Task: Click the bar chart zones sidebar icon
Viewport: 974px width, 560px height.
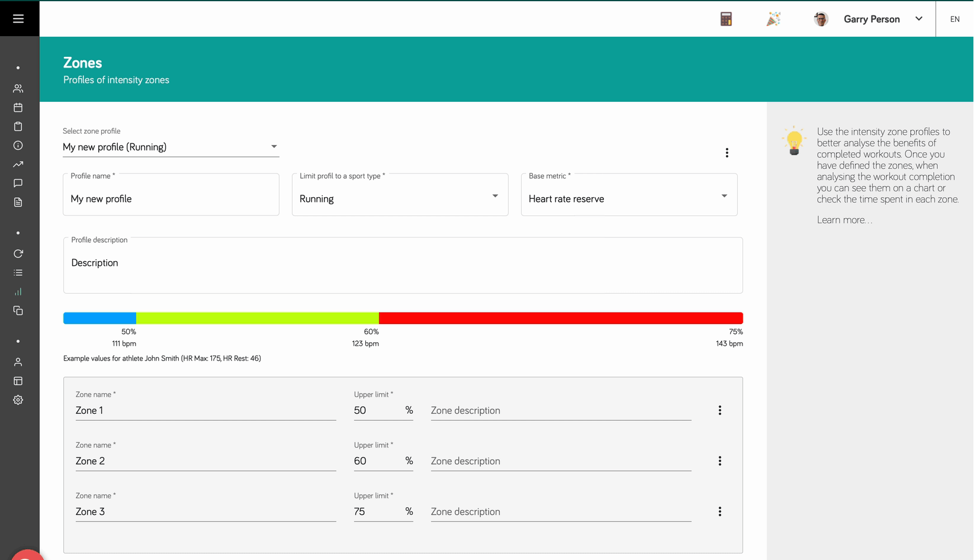Action: point(18,292)
